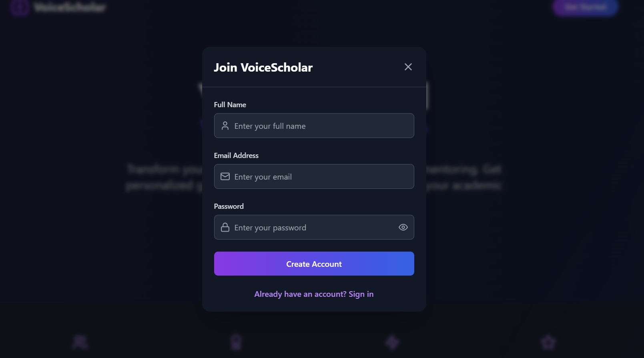Click the blurred star icon at bottom

(x=548, y=342)
